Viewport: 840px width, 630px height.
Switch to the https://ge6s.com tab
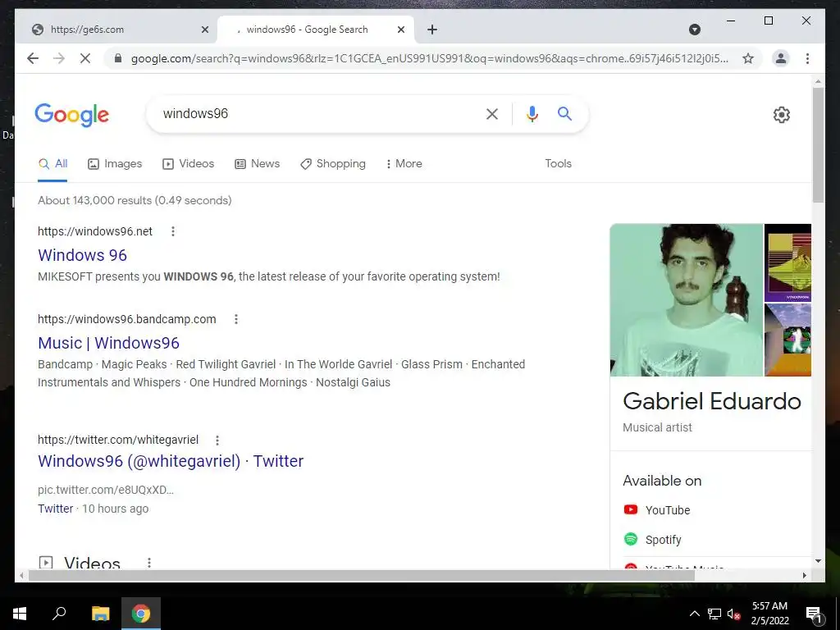pyautogui.click(x=116, y=30)
